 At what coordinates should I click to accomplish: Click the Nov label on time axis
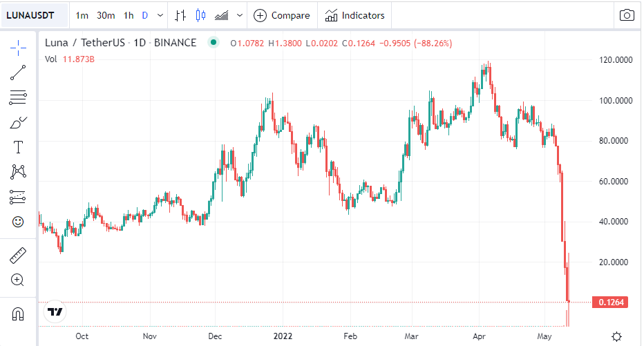point(150,336)
